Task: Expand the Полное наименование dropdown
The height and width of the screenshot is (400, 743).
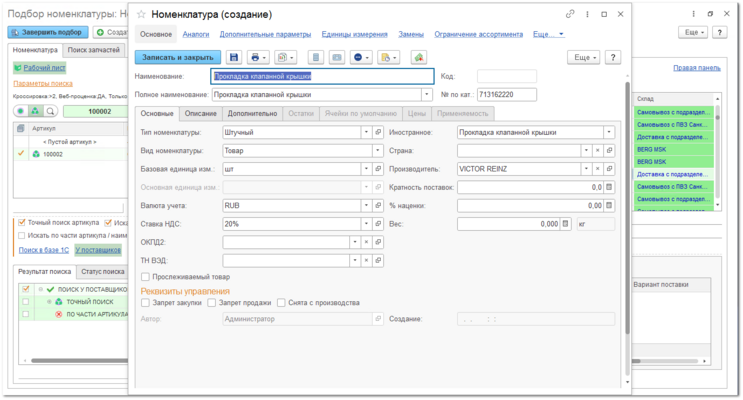Action: tap(427, 94)
